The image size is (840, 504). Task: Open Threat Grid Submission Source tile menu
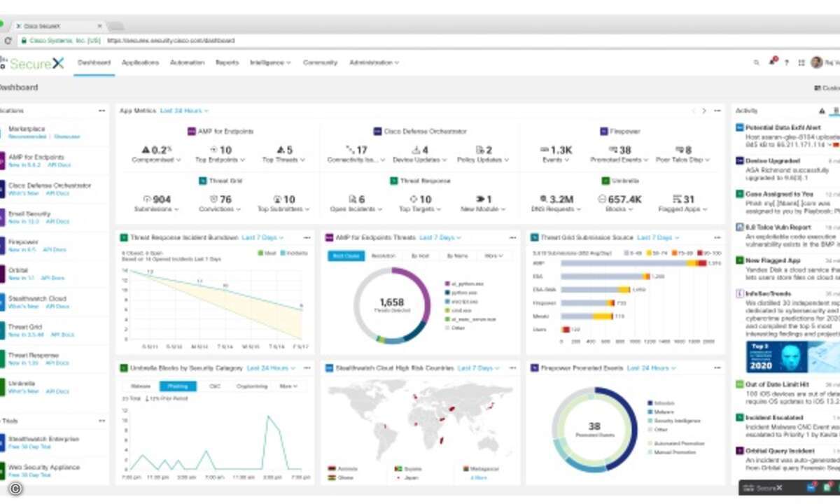[717, 237]
